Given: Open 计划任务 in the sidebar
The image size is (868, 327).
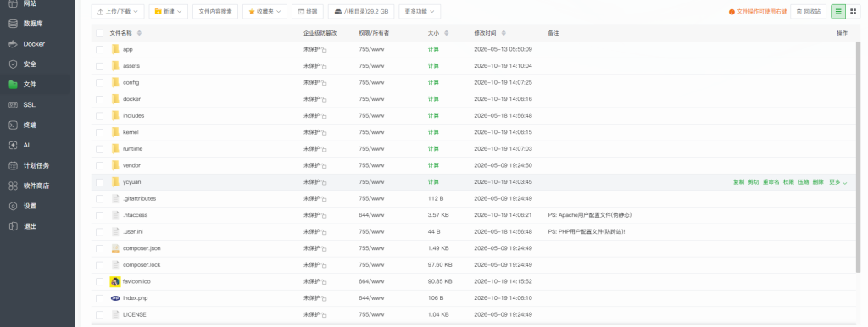Looking at the screenshot, I should click(x=37, y=165).
